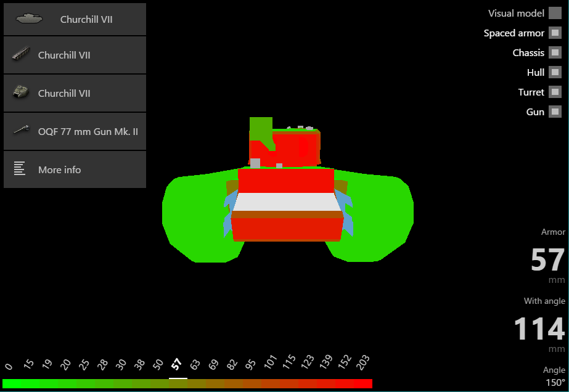Toggle the Hull visibility checkbox
The height and width of the screenshot is (392, 569).
click(x=555, y=72)
